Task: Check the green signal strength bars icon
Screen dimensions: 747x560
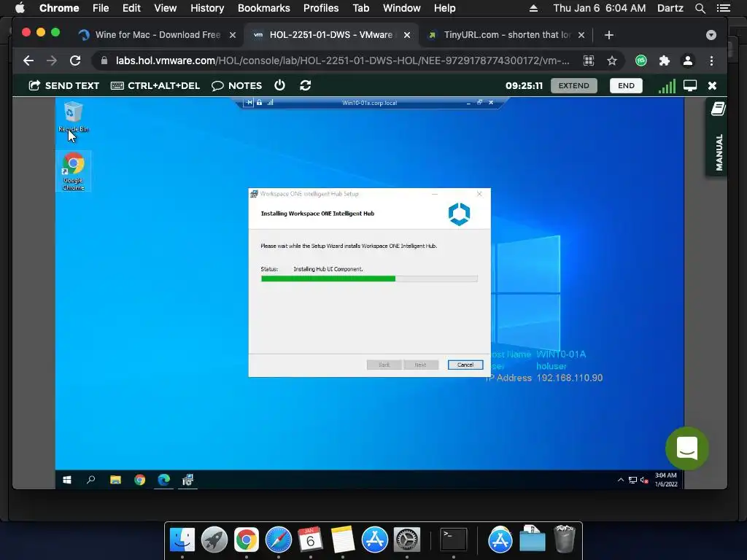Action: click(667, 86)
